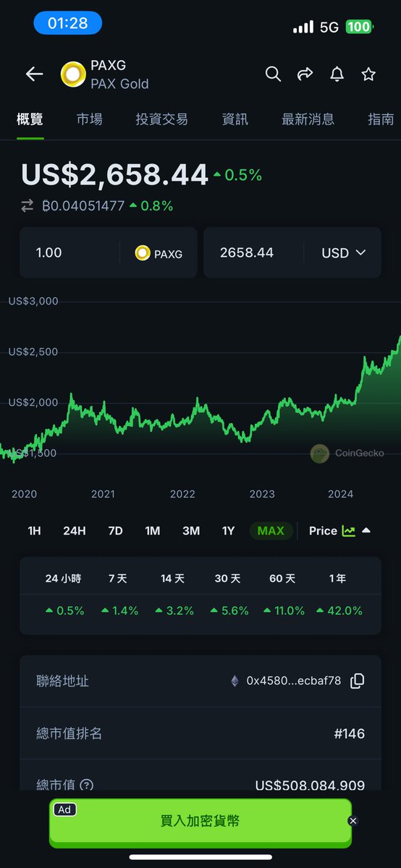Expand the Price chart type dropdown

click(x=339, y=531)
